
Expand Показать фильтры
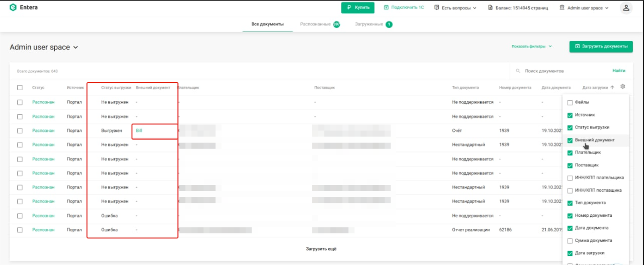532,46
